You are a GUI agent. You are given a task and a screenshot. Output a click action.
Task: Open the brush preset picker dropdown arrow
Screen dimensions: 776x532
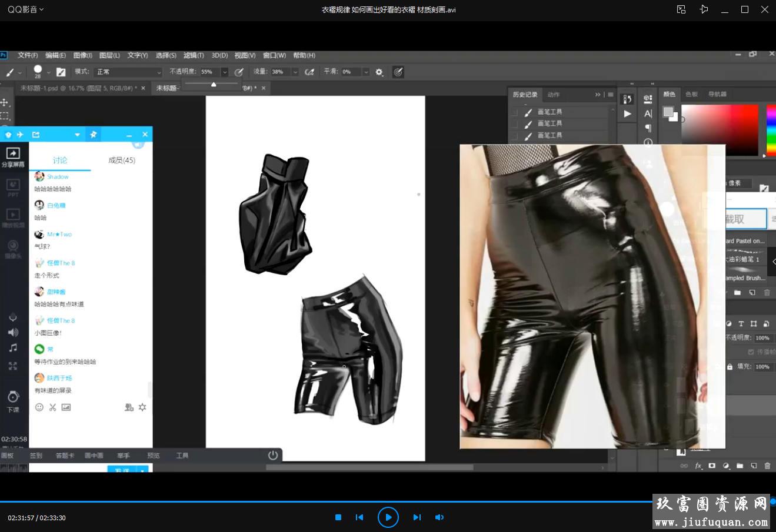pos(48,72)
